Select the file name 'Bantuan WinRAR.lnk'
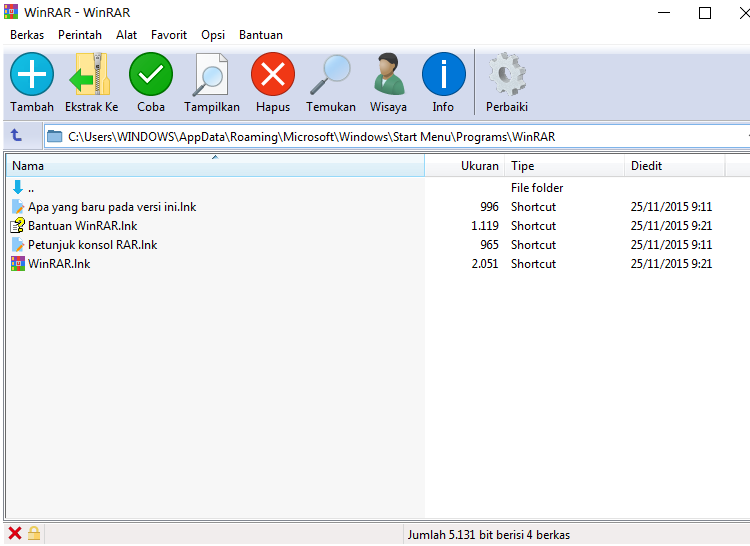 [x=82, y=226]
